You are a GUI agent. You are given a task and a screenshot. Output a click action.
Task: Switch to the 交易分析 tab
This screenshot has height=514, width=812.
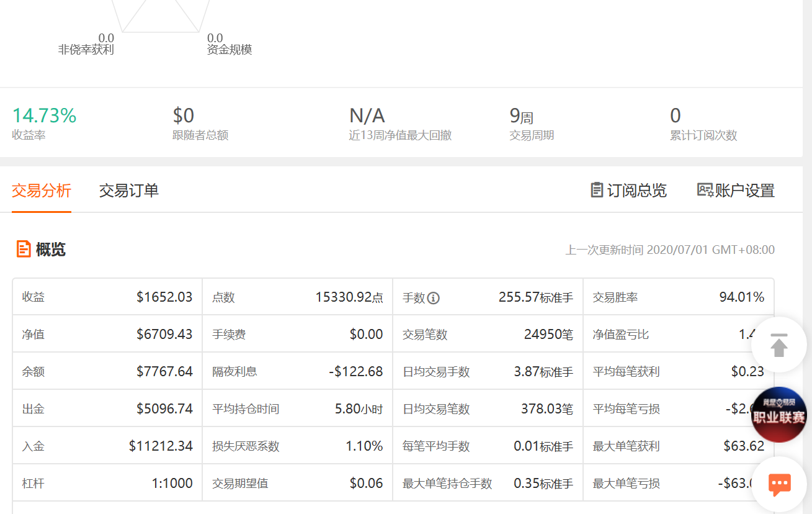coord(42,191)
